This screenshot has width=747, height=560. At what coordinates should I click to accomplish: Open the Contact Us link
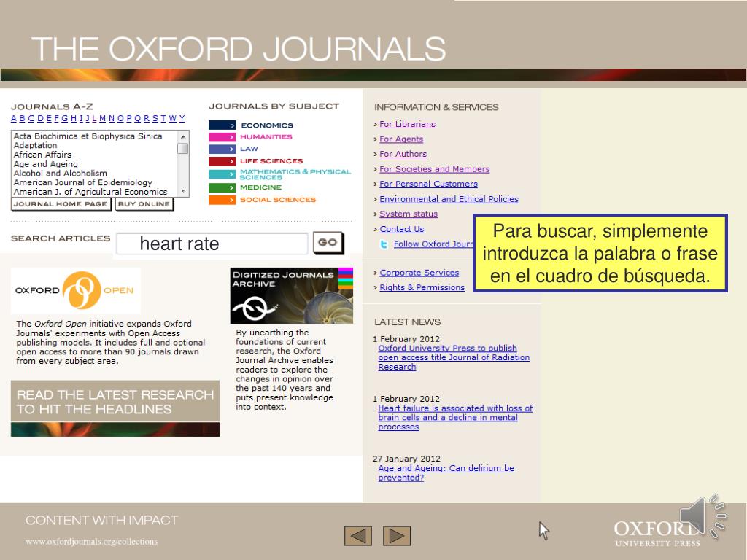tap(402, 229)
